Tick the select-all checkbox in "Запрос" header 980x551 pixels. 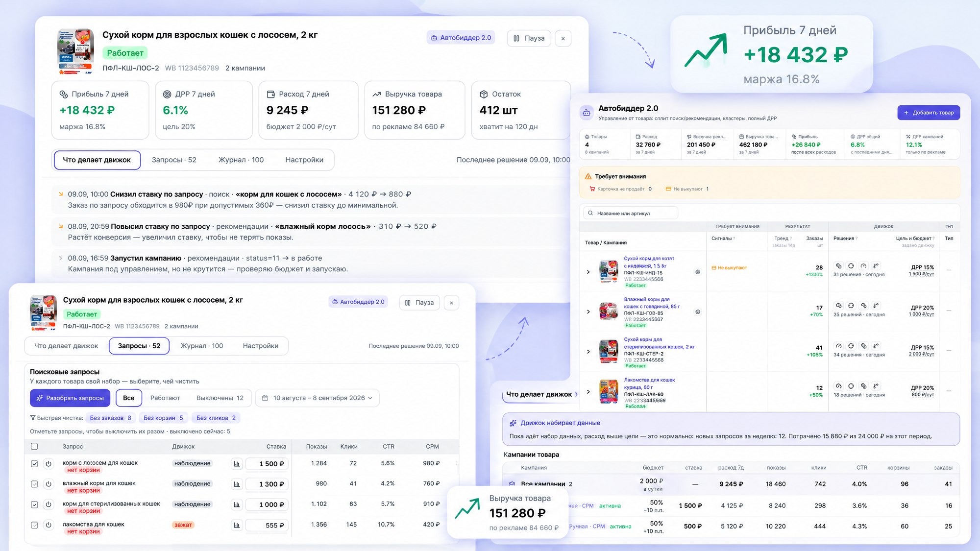click(x=34, y=447)
